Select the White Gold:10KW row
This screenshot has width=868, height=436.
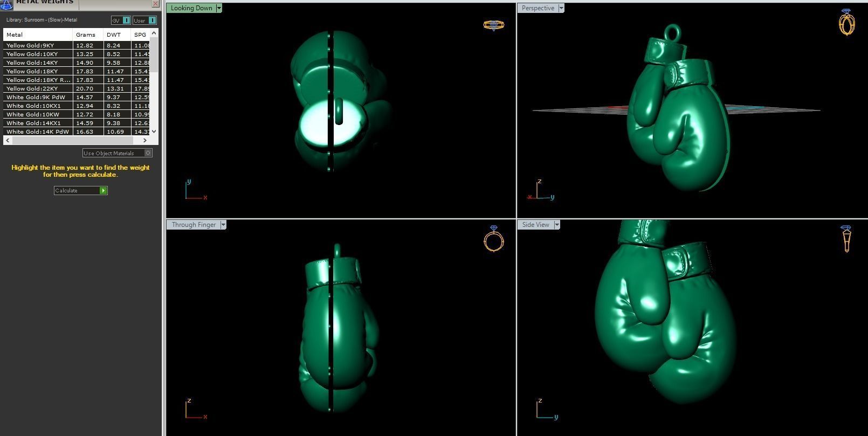point(77,114)
